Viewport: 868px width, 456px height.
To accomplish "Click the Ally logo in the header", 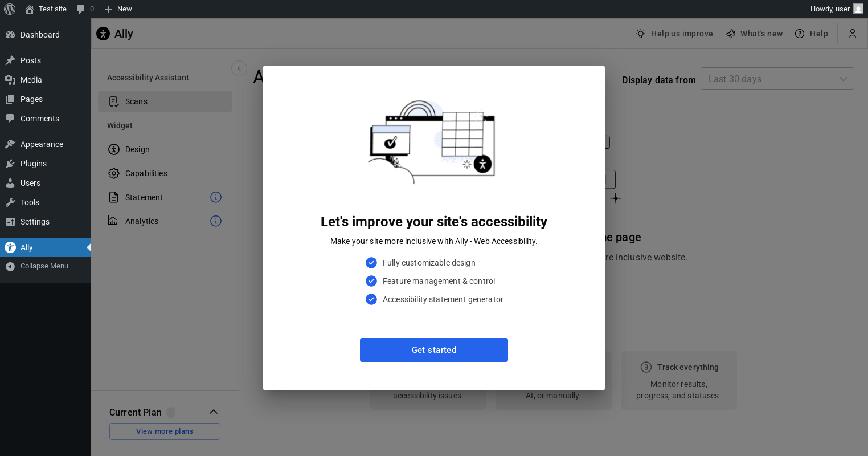I will 103,34.
